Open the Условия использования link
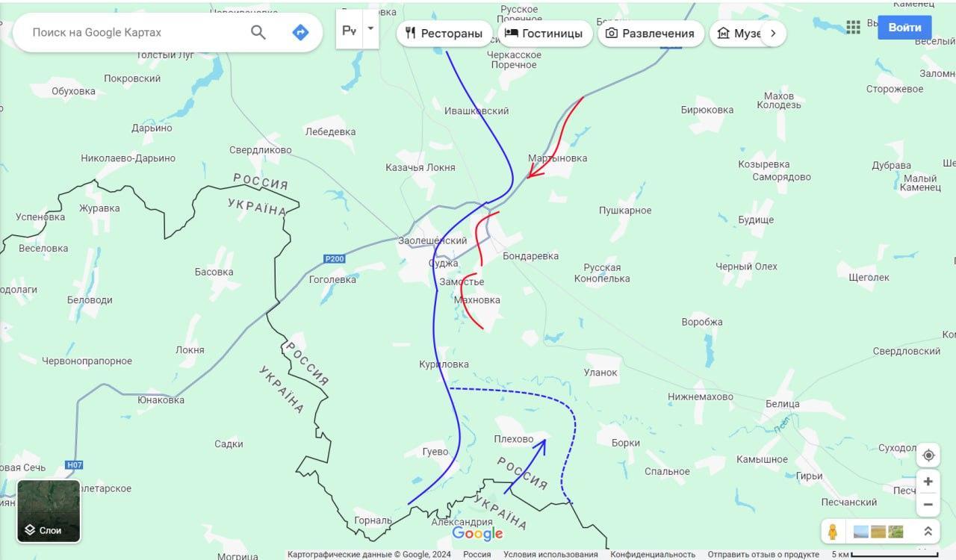956x560 pixels. tap(550, 554)
